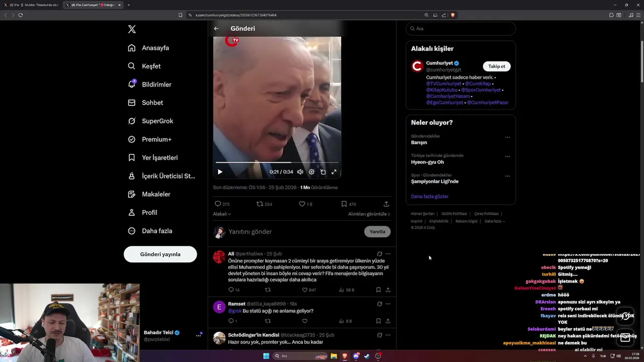Click Daha fazla göster link
Viewport: 644px width, 362px height.
pyautogui.click(x=430, y=197)
